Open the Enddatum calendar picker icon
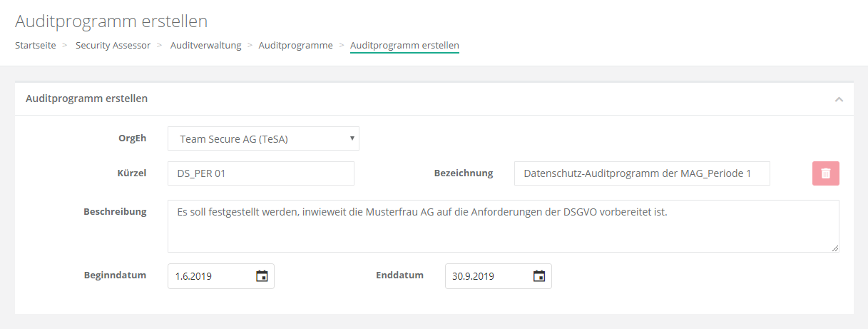The height and width of the screenshot is (329, 868). click(539, 276)
